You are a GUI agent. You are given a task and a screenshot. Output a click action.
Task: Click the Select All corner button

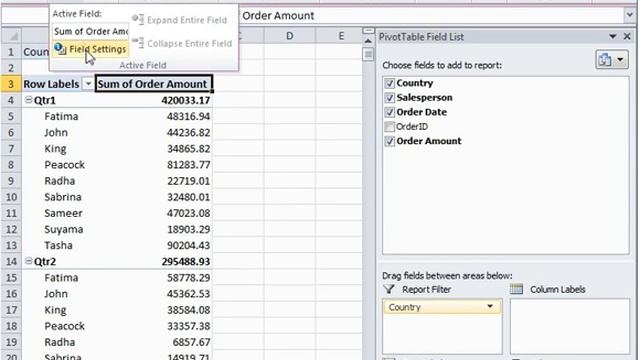[x=11, y=36]
